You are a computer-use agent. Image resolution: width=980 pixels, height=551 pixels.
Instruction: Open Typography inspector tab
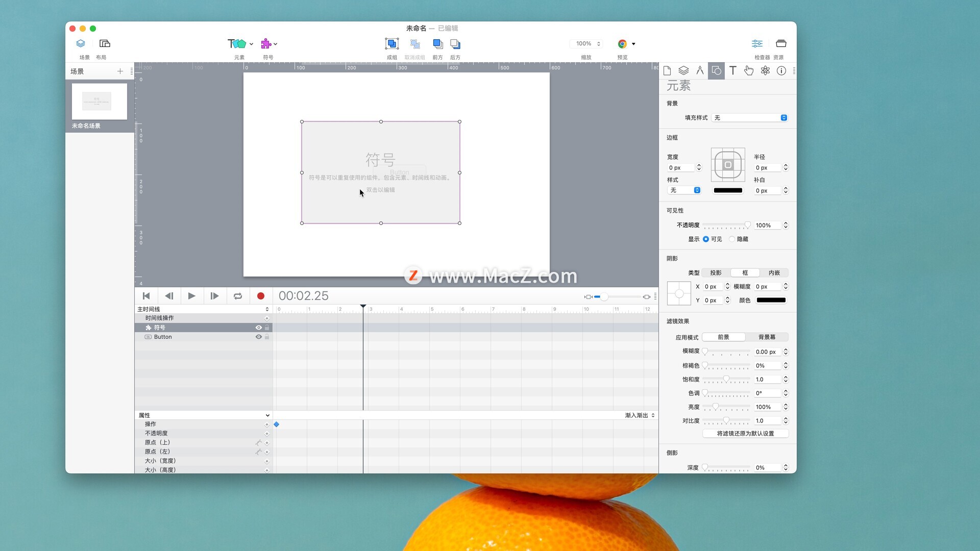click(732, 71)
